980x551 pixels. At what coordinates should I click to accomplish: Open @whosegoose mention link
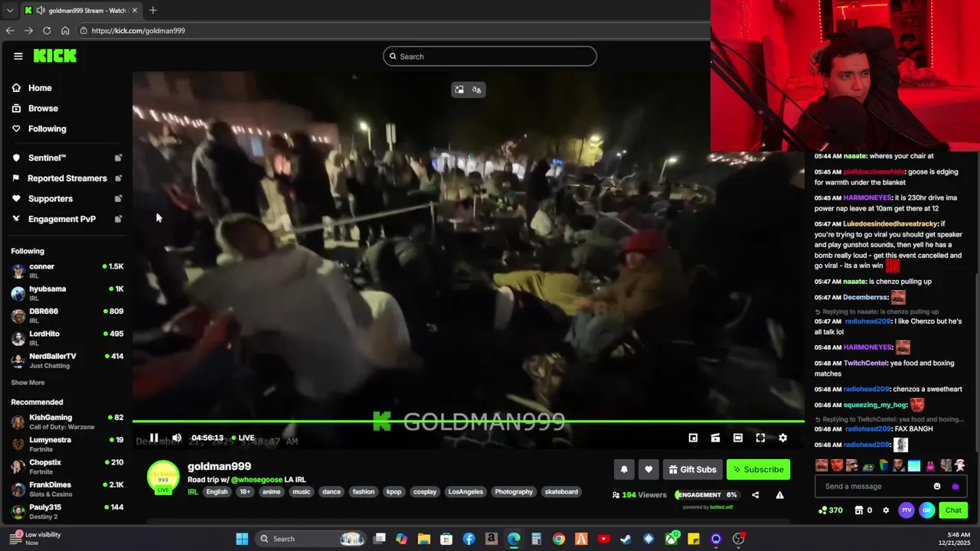256,480
